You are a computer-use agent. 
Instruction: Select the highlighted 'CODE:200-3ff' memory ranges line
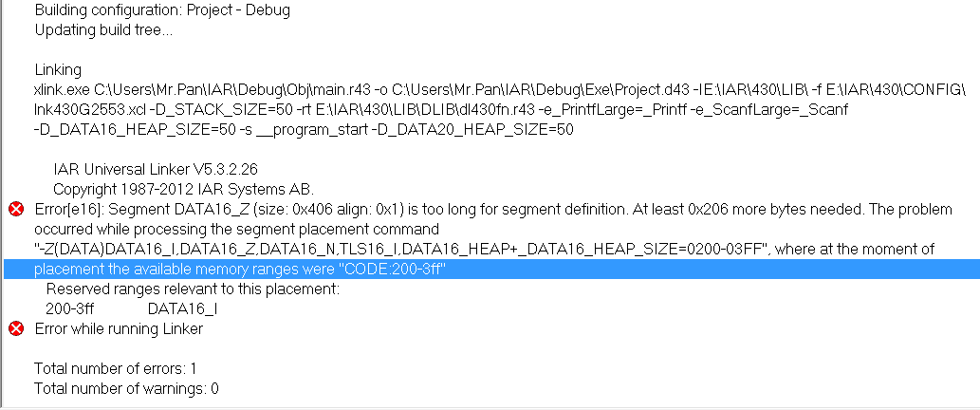point(240,270)
